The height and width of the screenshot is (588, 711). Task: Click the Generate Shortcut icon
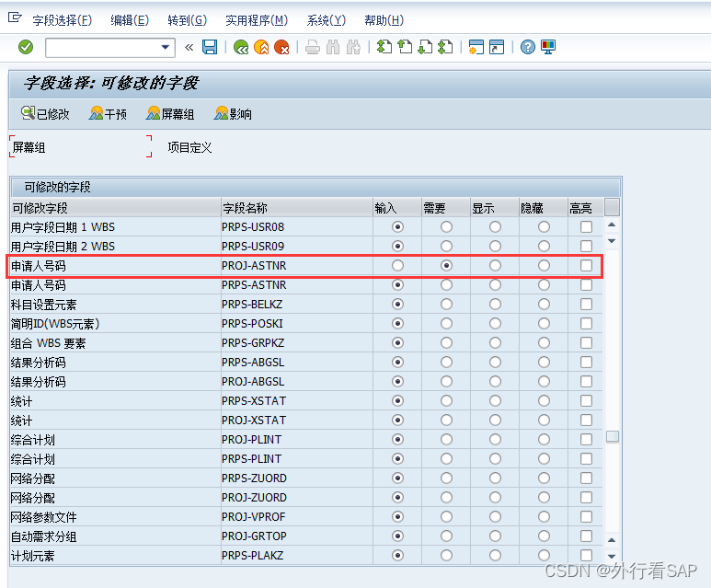click(497, 47)
